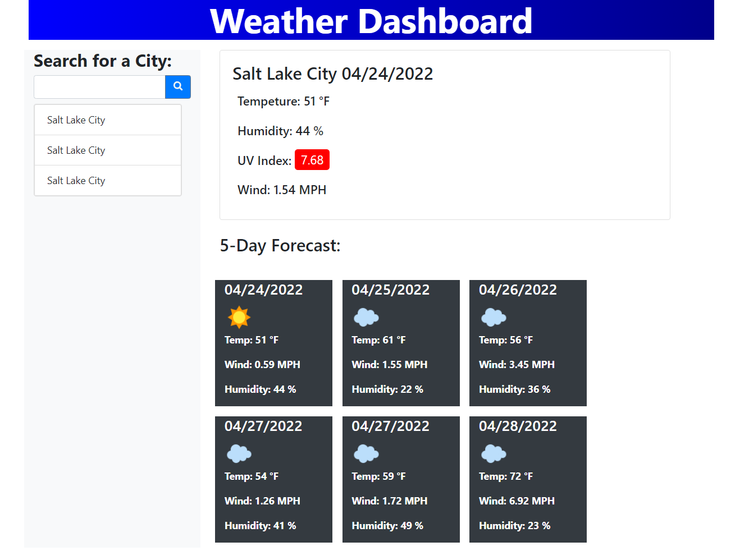Click the 04/26/2022 forecast card
Viewport: 749px width, 560px height.
[x=528, y=343]
